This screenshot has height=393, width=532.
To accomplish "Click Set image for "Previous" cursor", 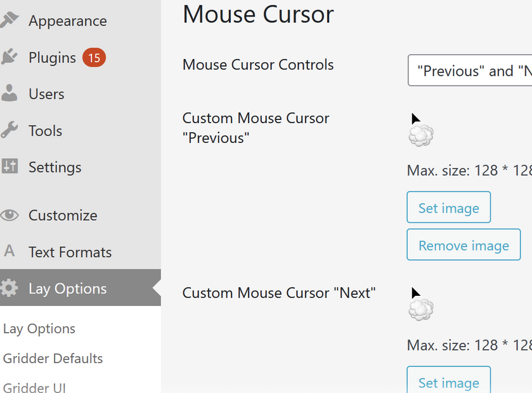I will point(448,208).
